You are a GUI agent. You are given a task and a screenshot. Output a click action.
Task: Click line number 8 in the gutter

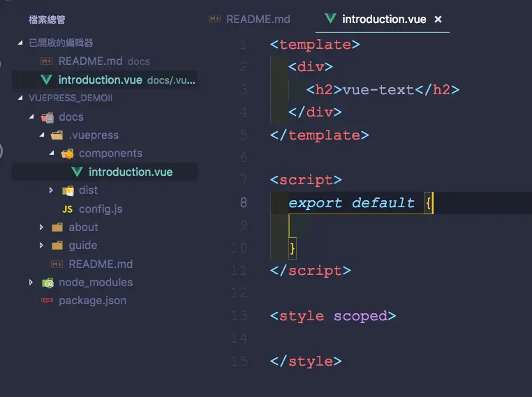tap(244, 203)
